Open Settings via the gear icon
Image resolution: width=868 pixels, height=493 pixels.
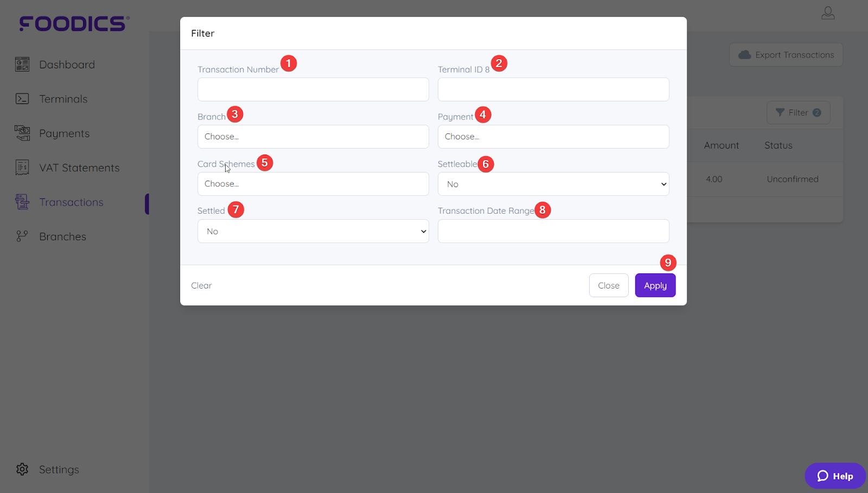click(x=22, y=469)
